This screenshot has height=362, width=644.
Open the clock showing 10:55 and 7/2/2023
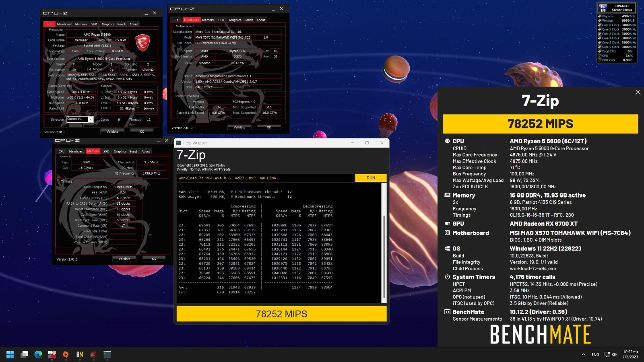click(630, 354)
